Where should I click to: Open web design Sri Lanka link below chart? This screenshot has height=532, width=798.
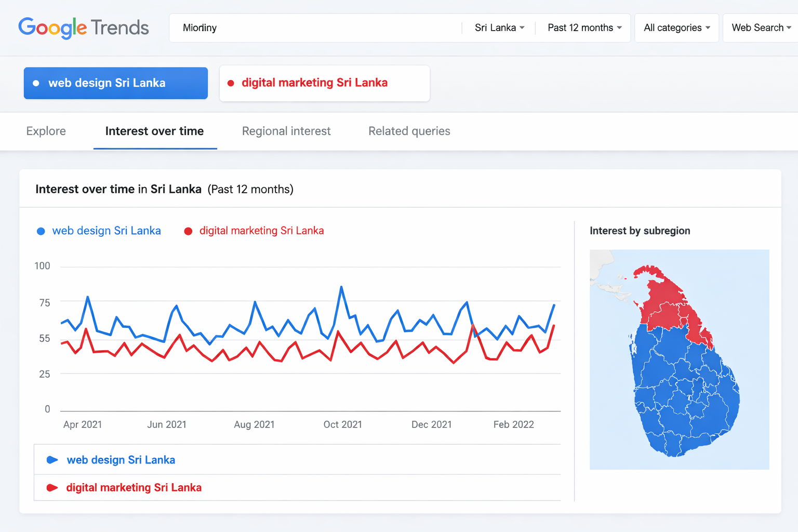pyautogui.click(x=121, y=460)
